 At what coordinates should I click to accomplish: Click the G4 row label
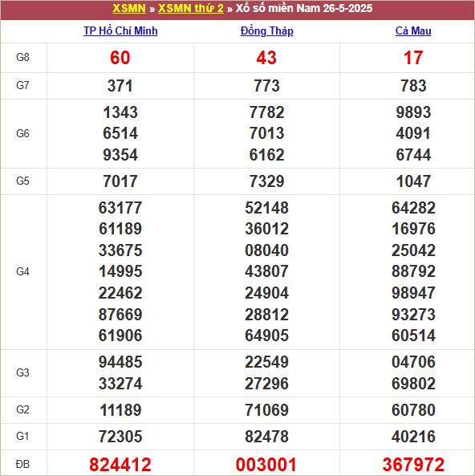(22, 271)
